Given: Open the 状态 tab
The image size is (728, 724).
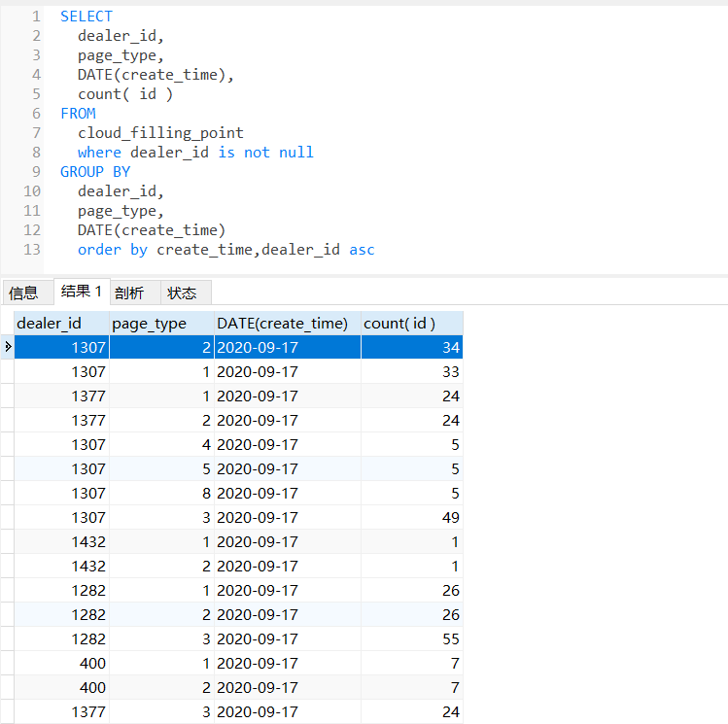Looking at the screenshot, I should click(186, 293).
